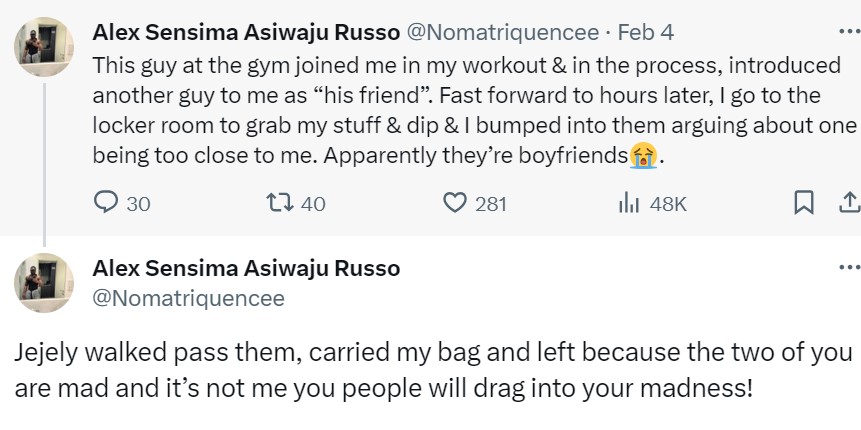Reply to the gym workout tweet

pyautogui.click(x=107, y=203)
